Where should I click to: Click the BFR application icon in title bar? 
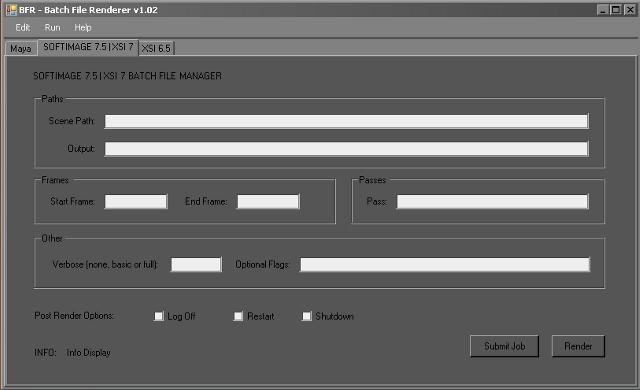11,10
